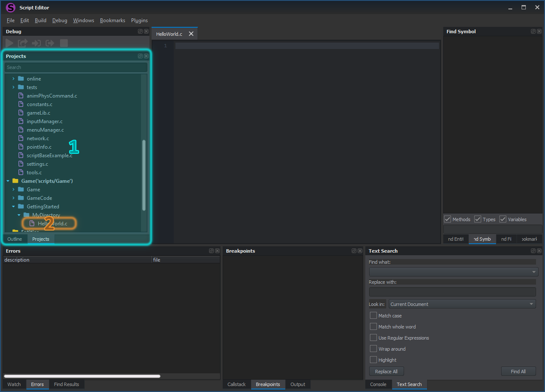The image size is (545, 392).
Task: Switch to the Output tab
Action: coord(298,384)
